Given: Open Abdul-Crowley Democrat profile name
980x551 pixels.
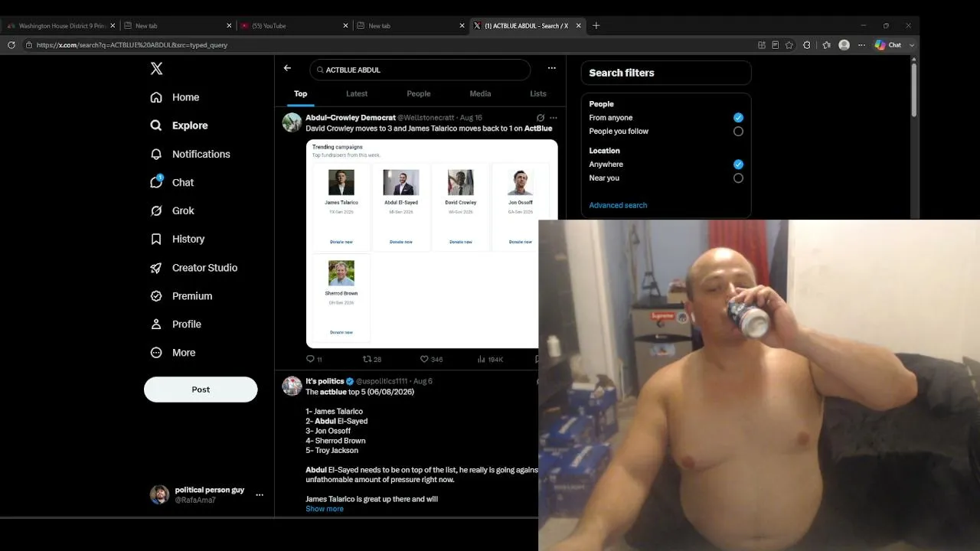Looking at the screenshot, I should [x=351, y=118].
